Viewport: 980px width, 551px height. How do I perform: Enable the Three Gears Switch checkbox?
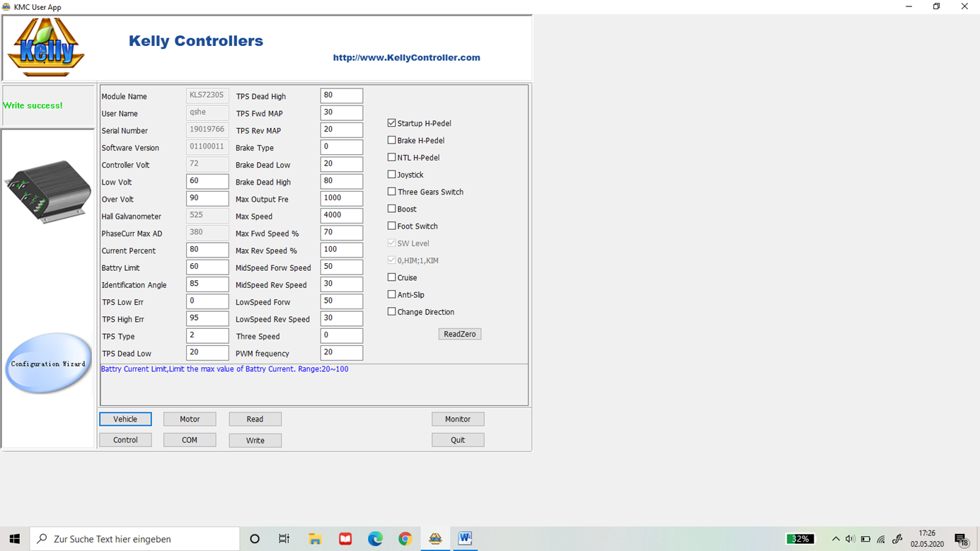click(x=392, y=192)
